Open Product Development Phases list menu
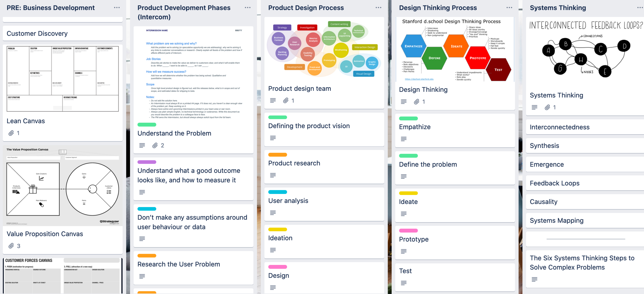 [x=248, y=8]
